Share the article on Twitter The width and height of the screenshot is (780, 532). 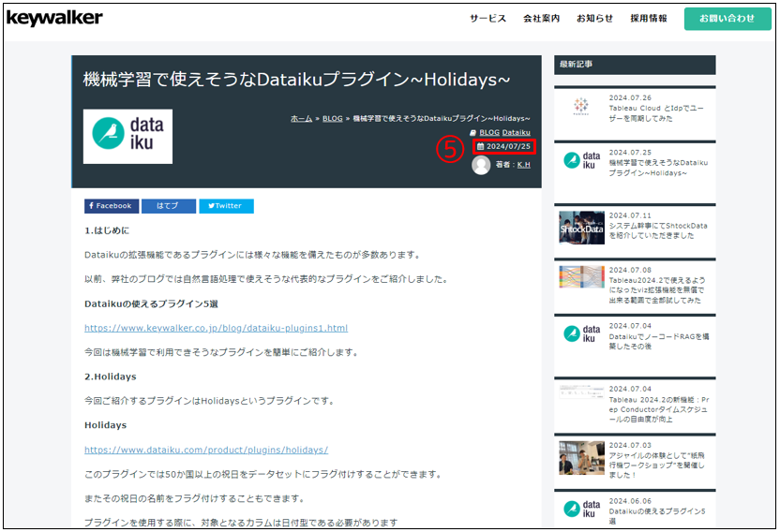coord(226,206)
